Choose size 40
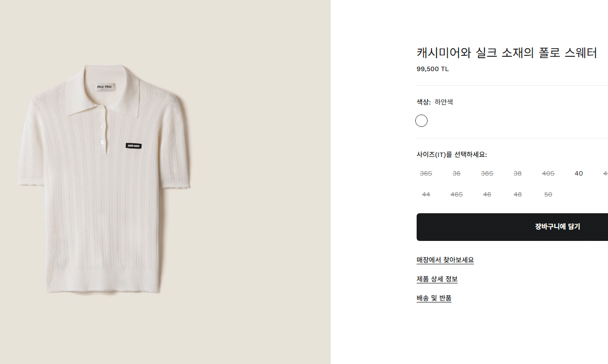This screenshot has width=608, height=364. tap(578, 174)
